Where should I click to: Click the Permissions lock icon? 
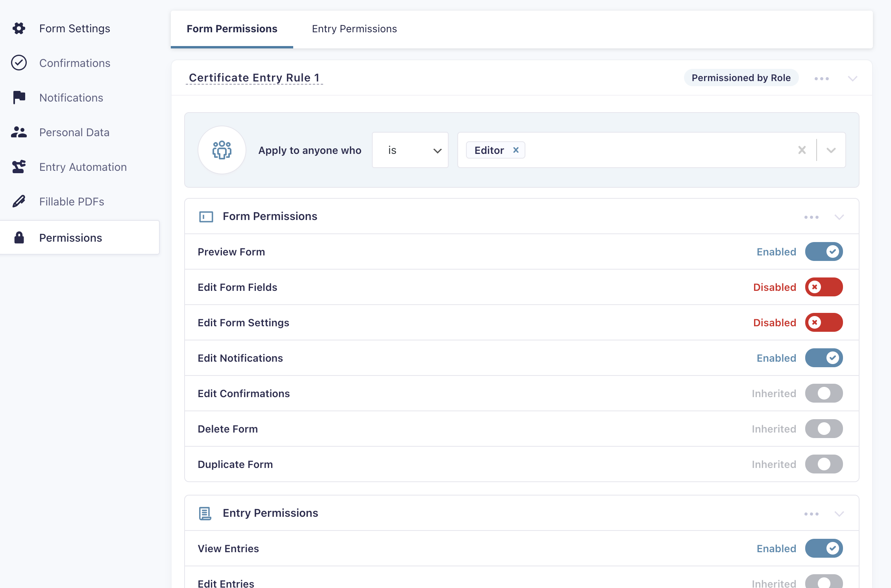pos(19,237)
